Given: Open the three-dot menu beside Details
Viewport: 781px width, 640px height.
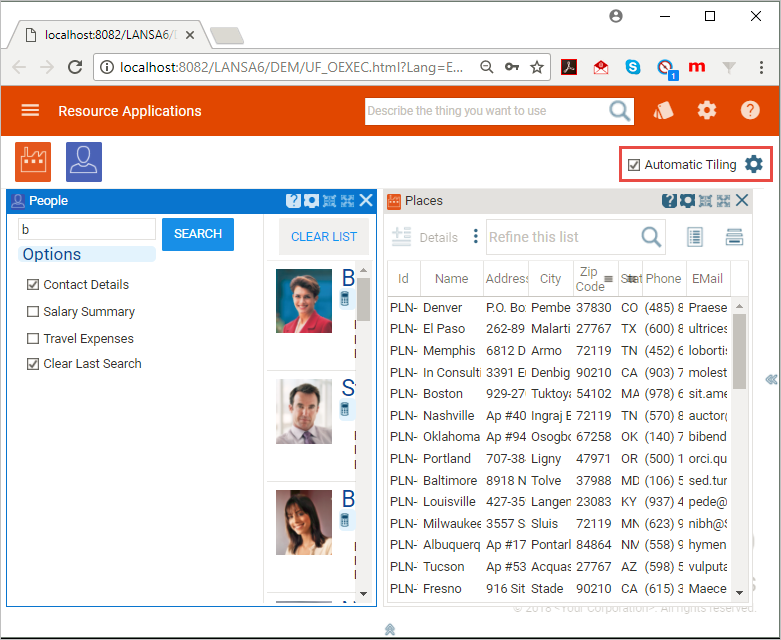Looking at the screenshot, I should point(476,236).
